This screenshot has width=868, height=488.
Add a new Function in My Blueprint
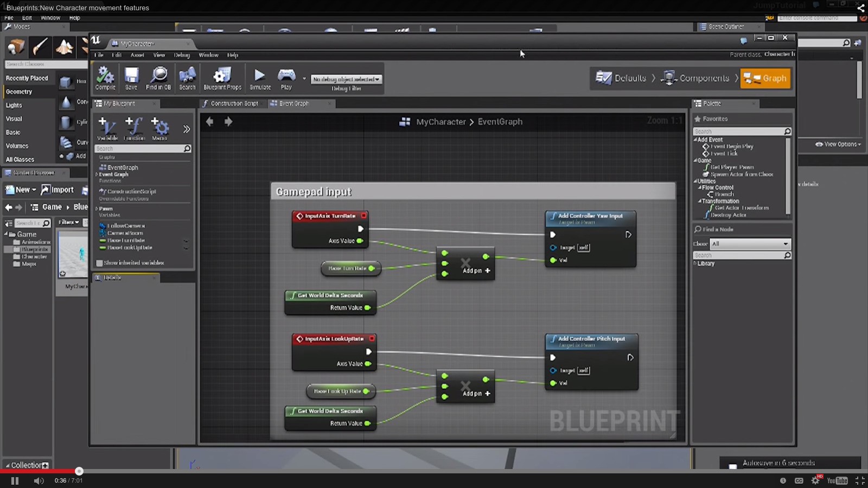[x=134, y=129]
